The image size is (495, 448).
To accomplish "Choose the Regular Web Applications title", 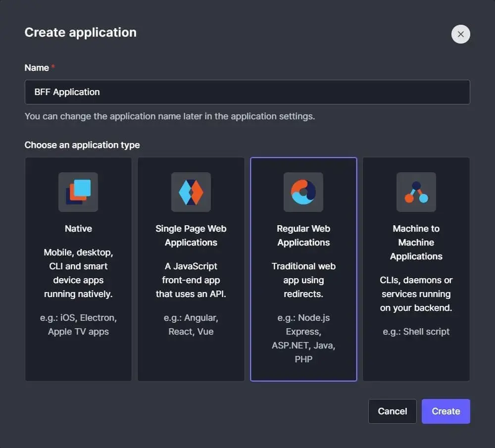I will coord(303,236).
